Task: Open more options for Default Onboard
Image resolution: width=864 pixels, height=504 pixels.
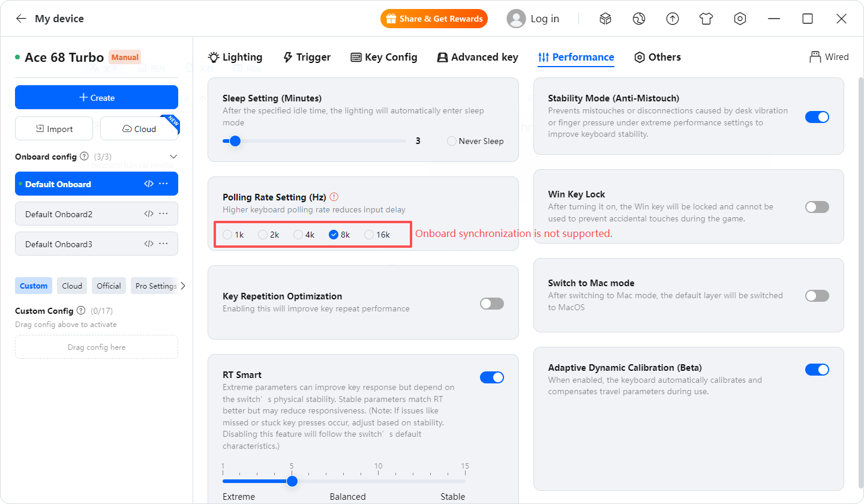Action: [163, 184]
